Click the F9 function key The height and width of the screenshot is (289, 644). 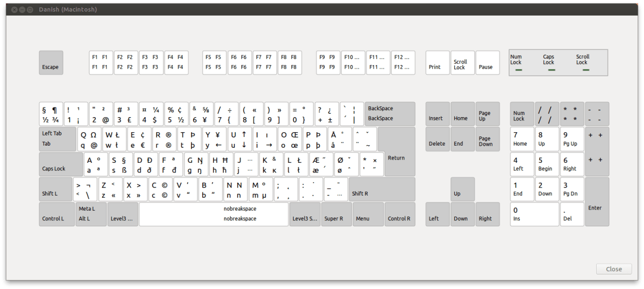pyautogui.click(x=328, y=62)
